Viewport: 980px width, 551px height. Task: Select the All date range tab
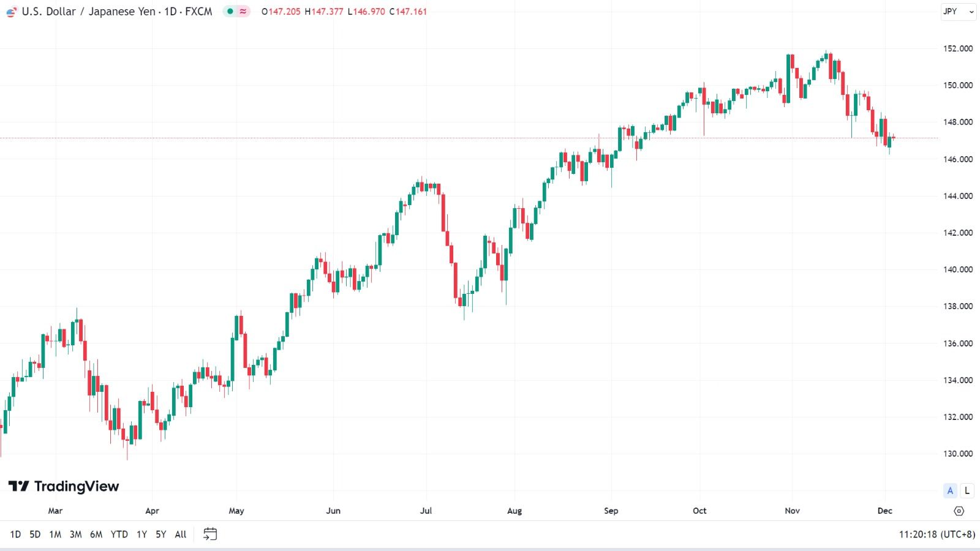181,534
